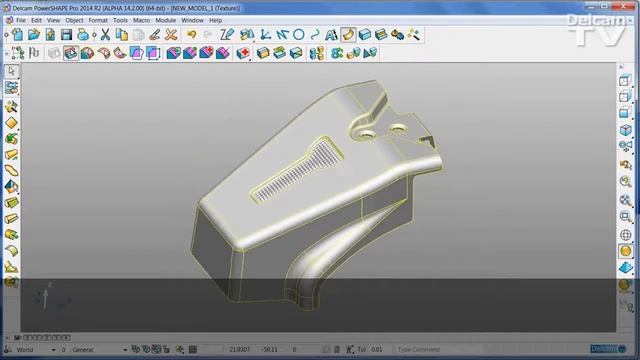The width and height of the screenshot is (640, 360).
Task: Click the Text annotation 'A' icon
Action: (x=331, y=35)
